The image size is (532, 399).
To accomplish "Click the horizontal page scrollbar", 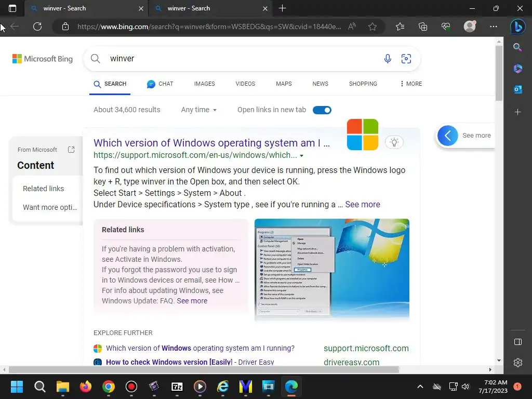I will click(204, 369).
